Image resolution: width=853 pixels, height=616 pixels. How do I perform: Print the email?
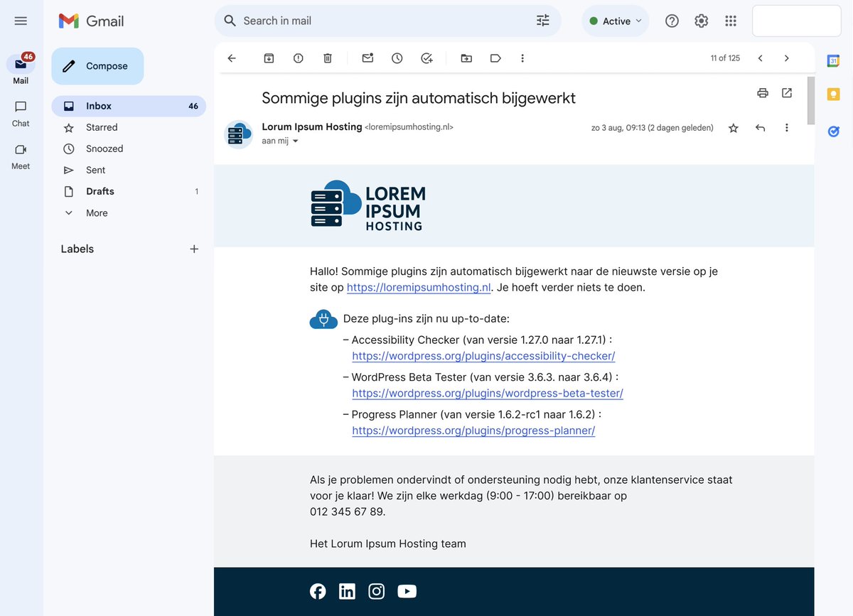(x=762, y=93)
